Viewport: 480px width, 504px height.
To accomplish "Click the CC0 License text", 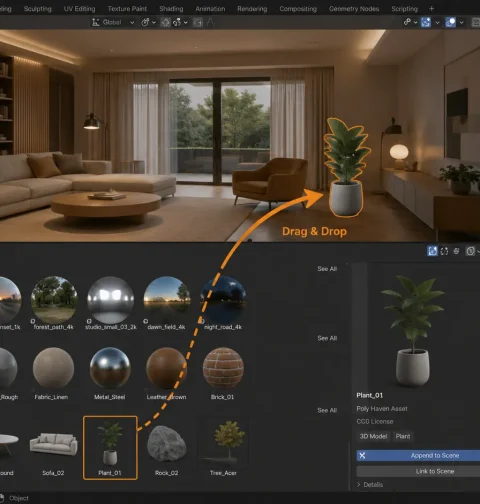I will click(x=375, y=422).
